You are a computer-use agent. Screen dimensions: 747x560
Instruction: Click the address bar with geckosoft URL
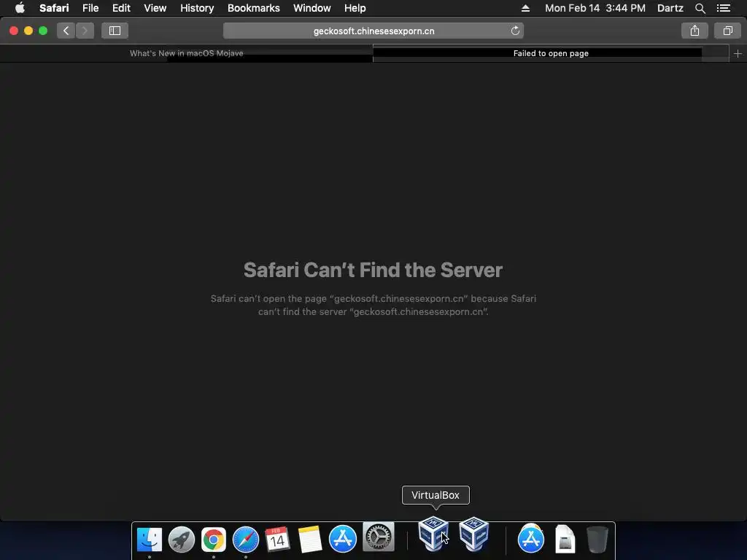pyautogui.click(x=373, y=31)
